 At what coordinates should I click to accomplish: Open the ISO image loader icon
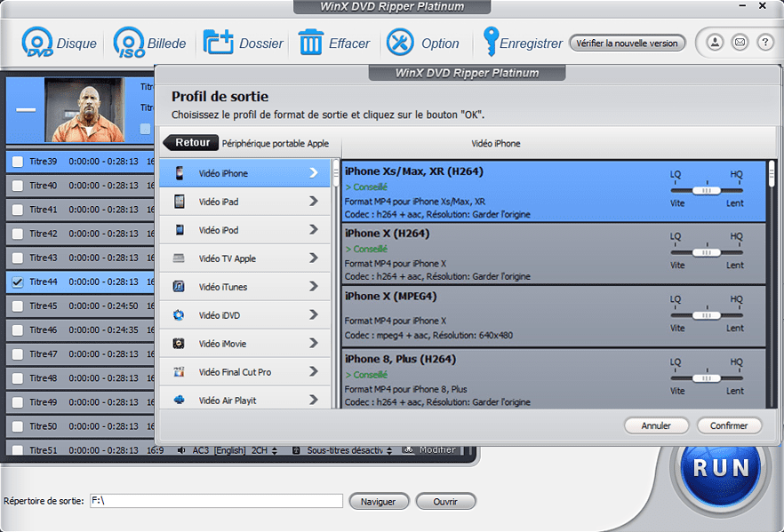[x=129, y=43]
